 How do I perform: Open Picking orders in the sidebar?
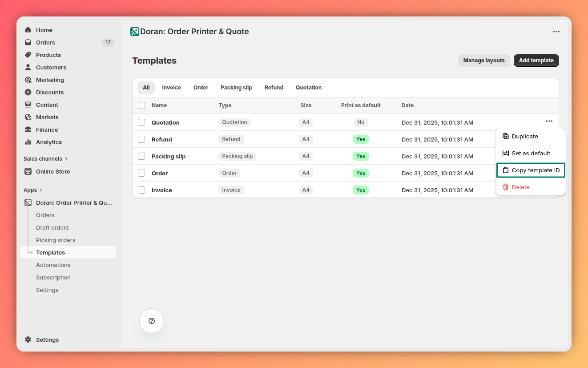pyautogui.click(x=56, y=240)
